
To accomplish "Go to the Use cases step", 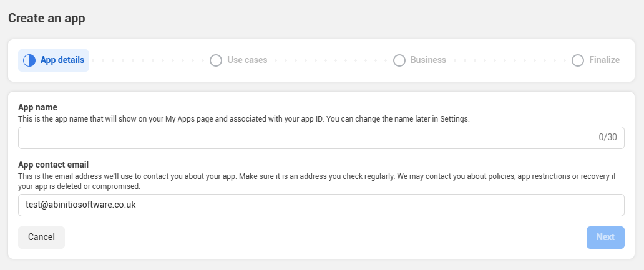I will click(247, 60).
